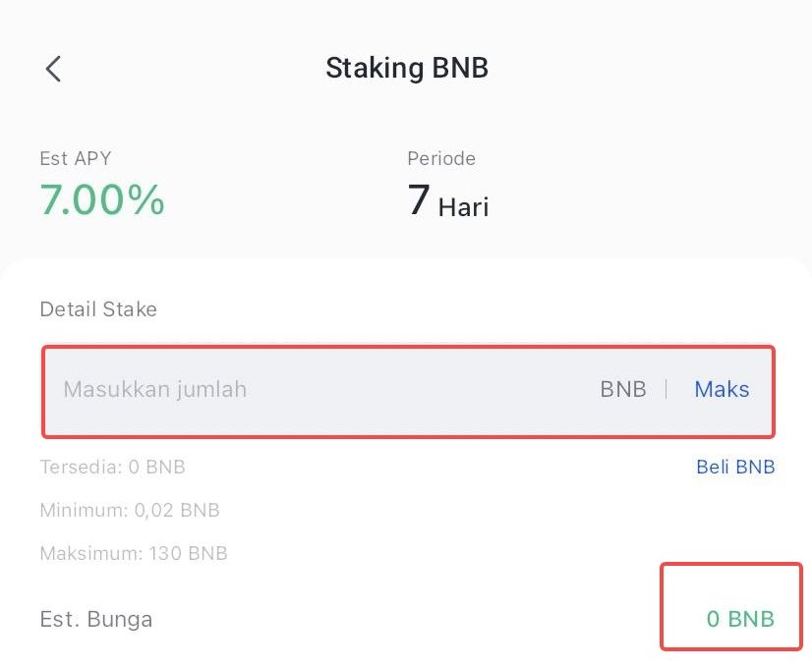Viewport: 812px width, 667px height.
Task: Click the Periode 7 Hari value
Action: click(x=448, y=199)
